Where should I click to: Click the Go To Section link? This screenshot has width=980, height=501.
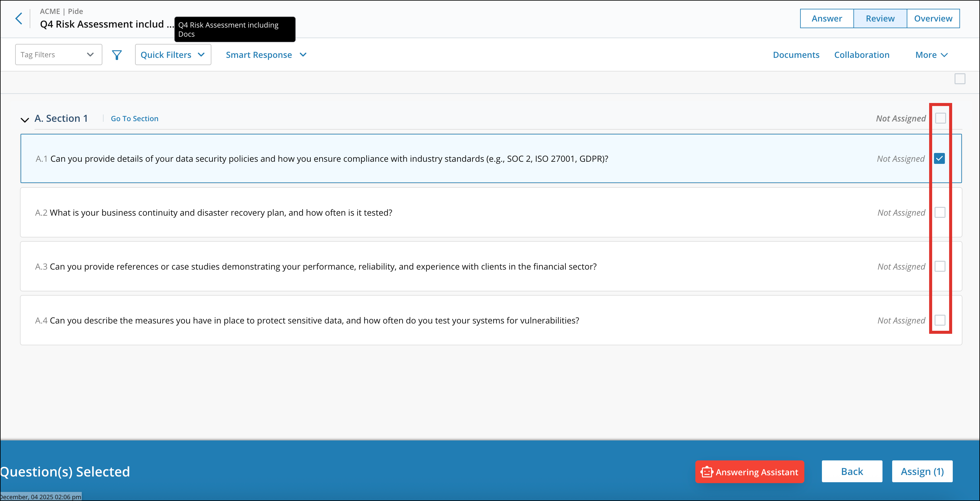pos(134,119)
